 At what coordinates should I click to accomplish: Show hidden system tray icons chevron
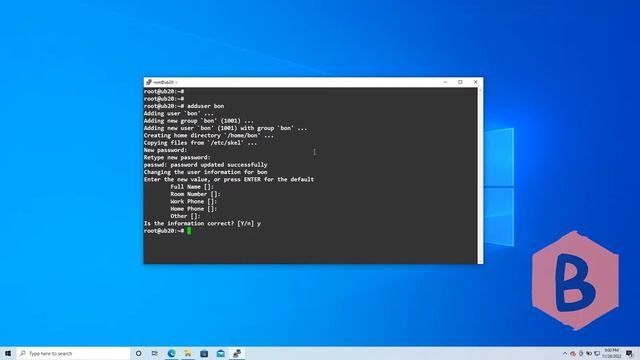pyautogui.click(x=565, y=353)
